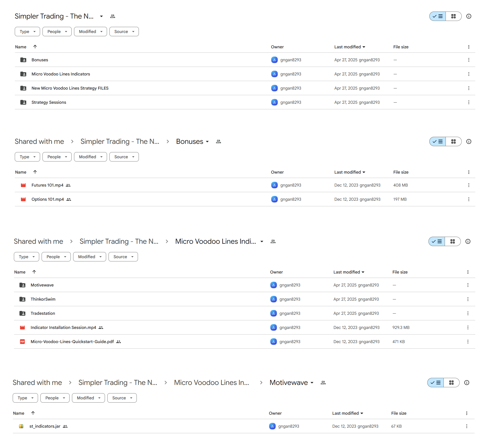This screenshot has height=448, width=493.
Task: Go to Simpler Trading breadcrumb in Bonuses panel
Action: tap(120, 141)
